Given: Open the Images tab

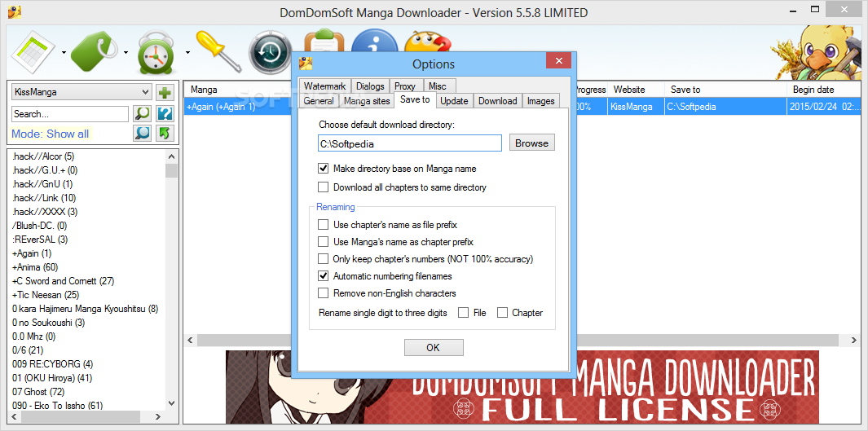Looking at the screenshot, I should click(x=541, y=101).
